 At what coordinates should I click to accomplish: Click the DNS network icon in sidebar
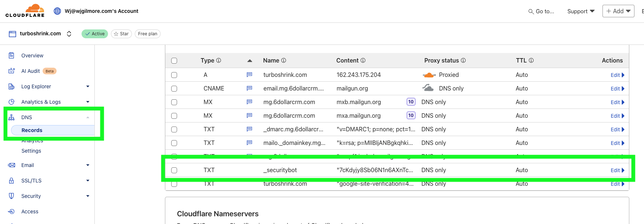tap(11, 117)
